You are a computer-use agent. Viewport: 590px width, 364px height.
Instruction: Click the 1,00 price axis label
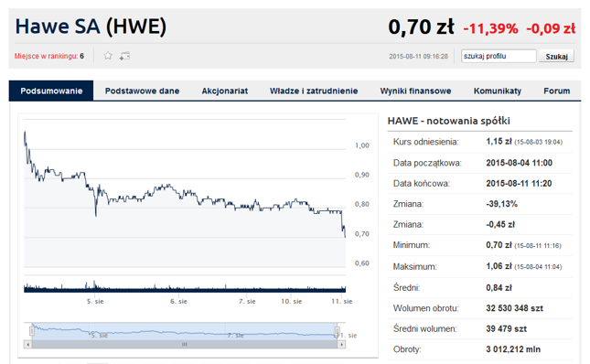click(x=362, y=145)
